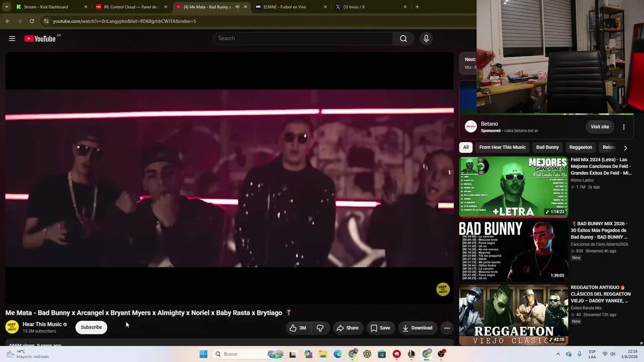The image size is (644, 362).
Task: Open Microsoft Edge from taskbar
Action: click(338, 354)
